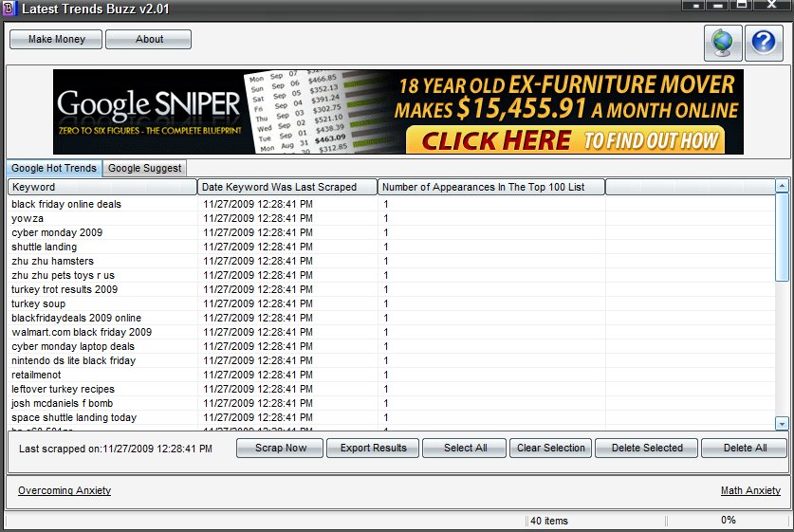
Task: Sort by Date Keyword Was Last Scraped header
Action: coord(287,187)
